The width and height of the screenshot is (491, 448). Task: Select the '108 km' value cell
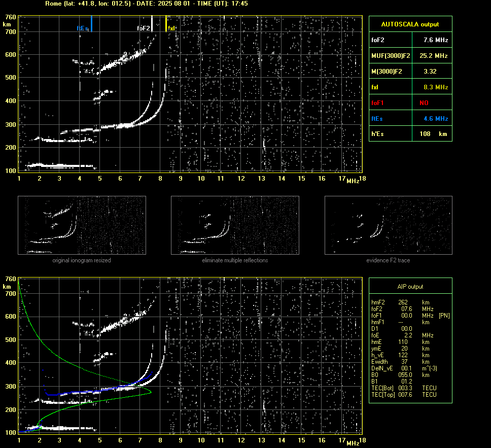(x=432, y=134)
